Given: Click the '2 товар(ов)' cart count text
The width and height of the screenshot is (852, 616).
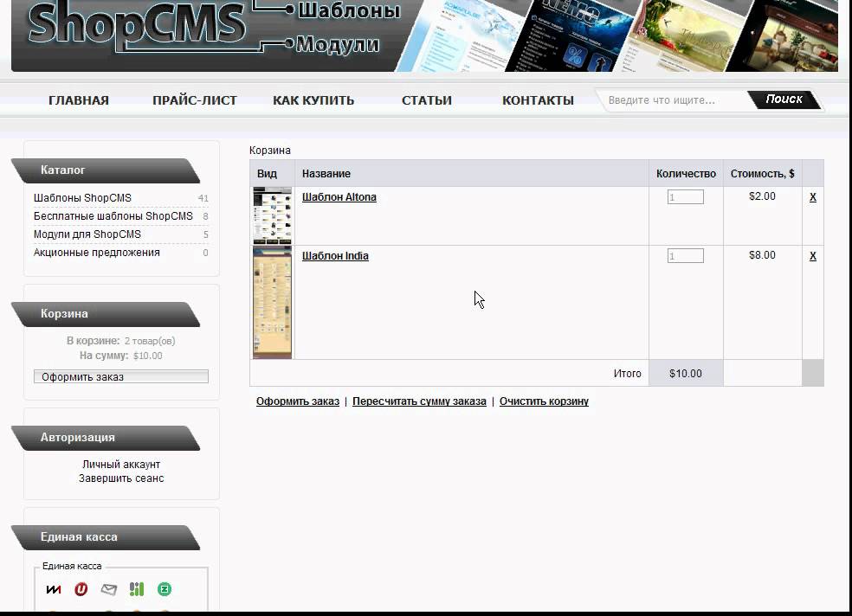Looking at the screenshot, I should pyautogui.click(x=150, y=341).
